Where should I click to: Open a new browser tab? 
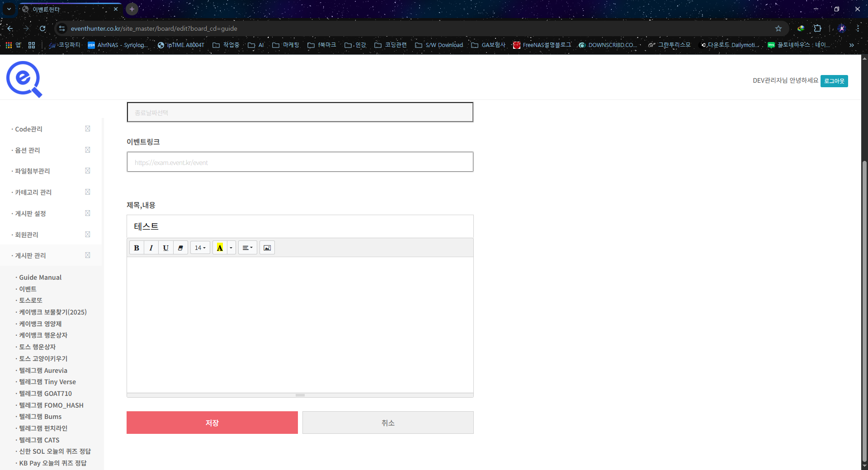[132, 9]
